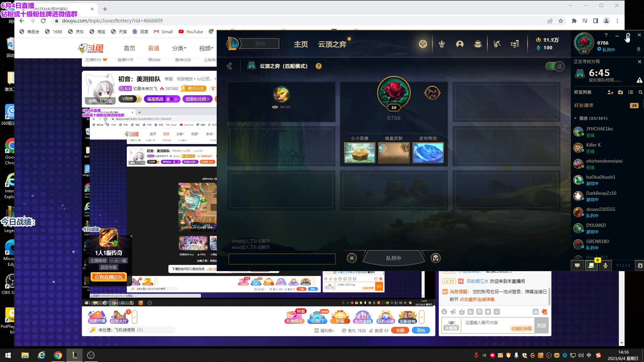Click the 充值 recharge button
This screenshot has width=644, height=362.
pyautogui.click(x=400, y=330)
